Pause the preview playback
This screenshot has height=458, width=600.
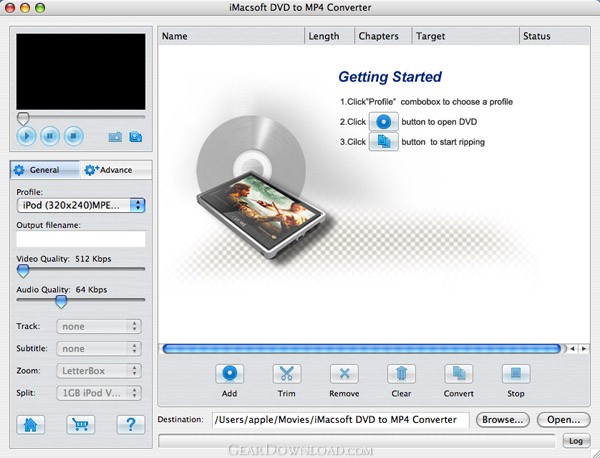(x=50, y=136)
